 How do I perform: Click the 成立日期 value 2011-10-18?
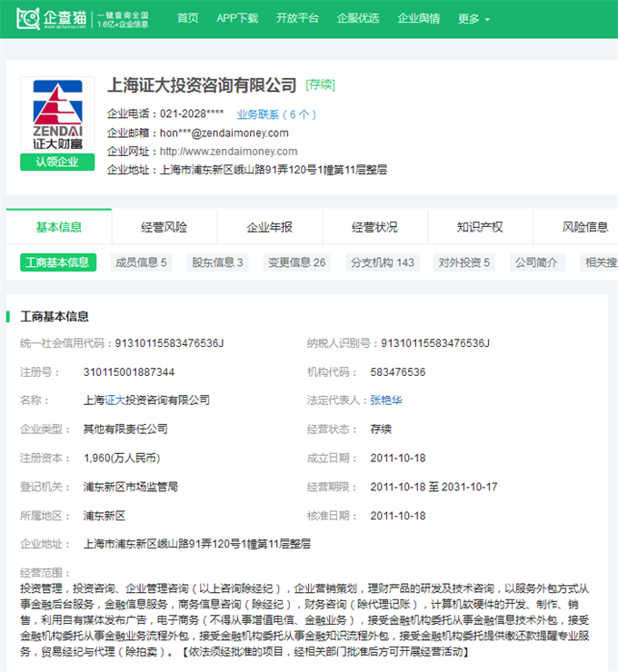coord(398,459)
